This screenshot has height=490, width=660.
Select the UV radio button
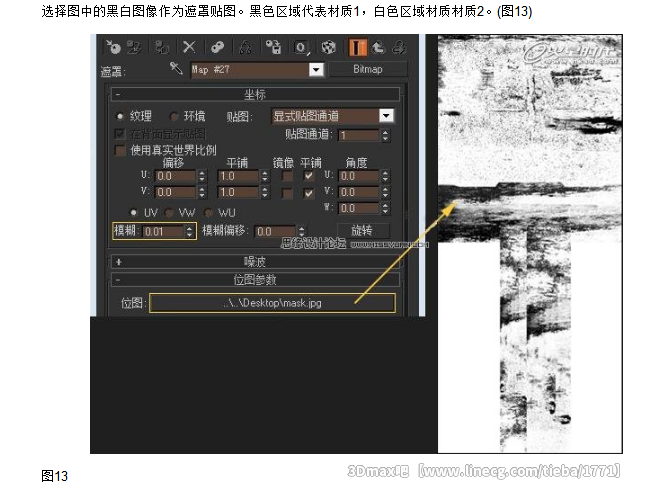click(x=134, y=213)
